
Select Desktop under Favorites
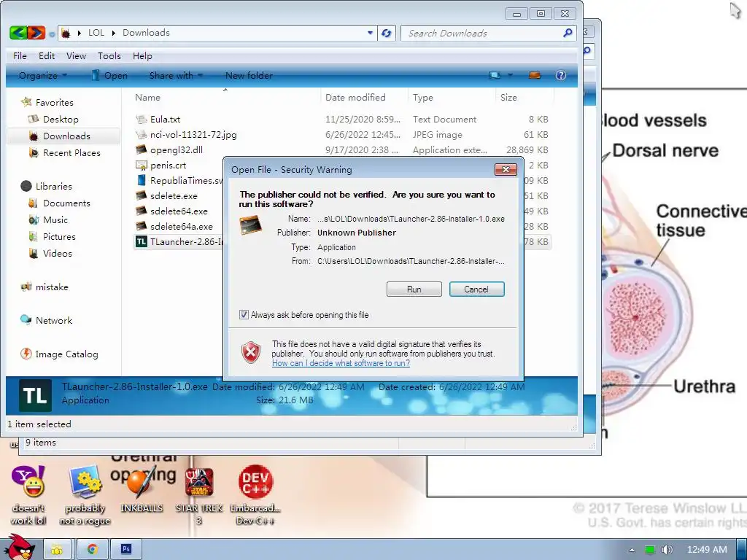coord(61,119)
